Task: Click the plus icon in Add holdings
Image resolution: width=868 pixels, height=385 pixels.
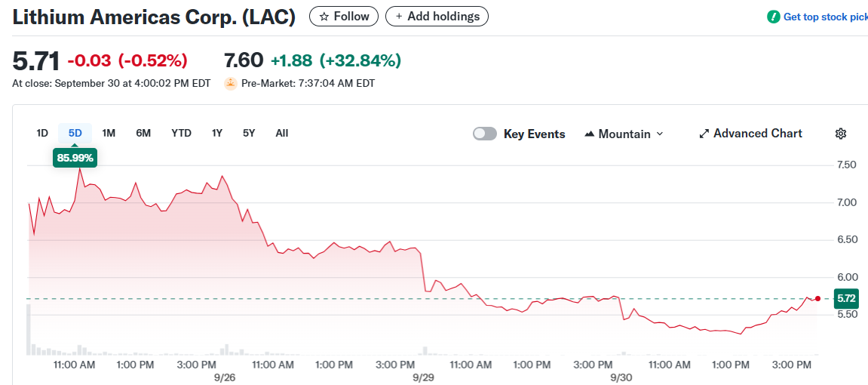Action: pyautogui.click(x=399, y=17)
